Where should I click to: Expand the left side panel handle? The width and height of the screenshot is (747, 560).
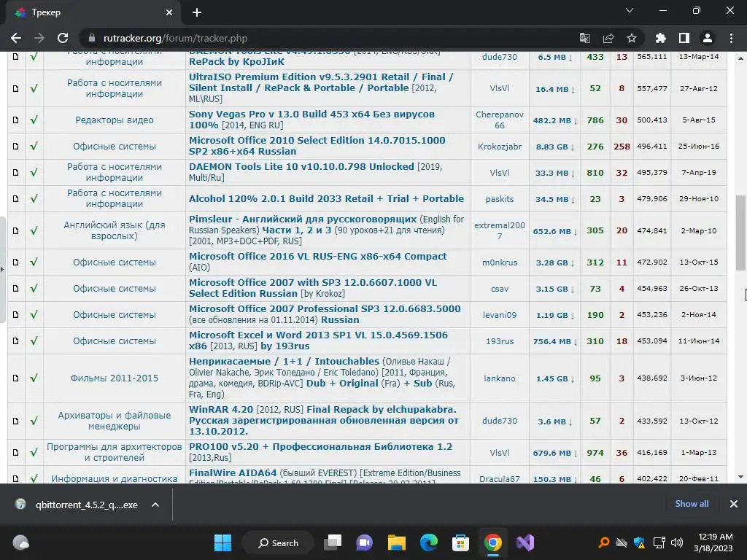[2, 270]
